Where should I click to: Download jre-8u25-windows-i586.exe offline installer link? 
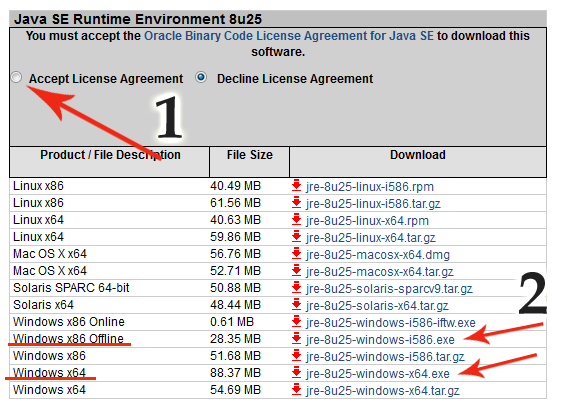pyautogui.click(x=380, y=340)
